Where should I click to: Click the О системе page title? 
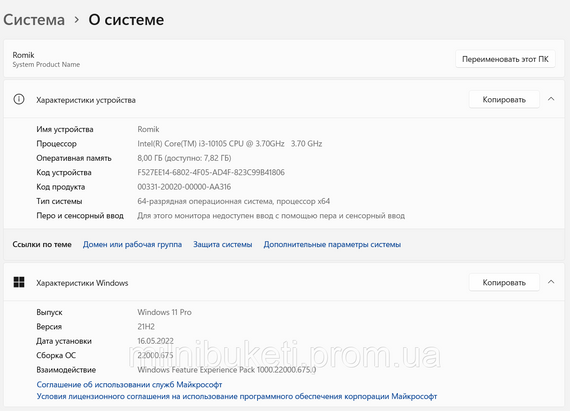(126, 20)
